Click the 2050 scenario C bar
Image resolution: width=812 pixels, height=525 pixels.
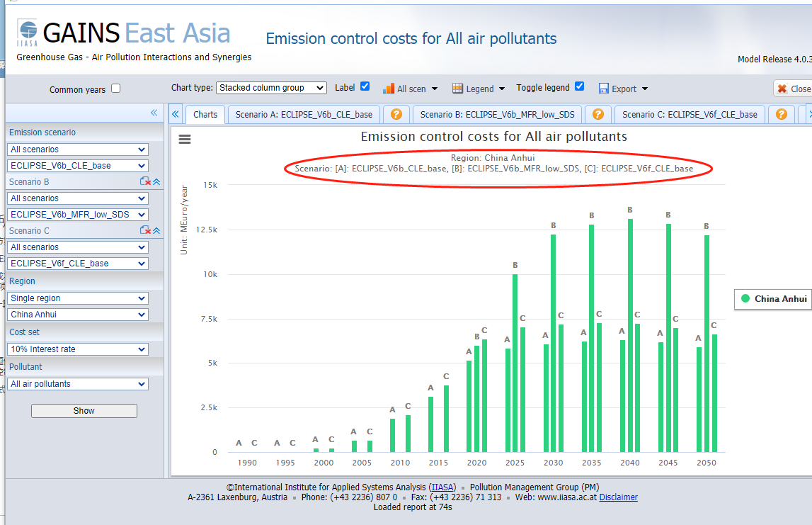tap(714, 393)
